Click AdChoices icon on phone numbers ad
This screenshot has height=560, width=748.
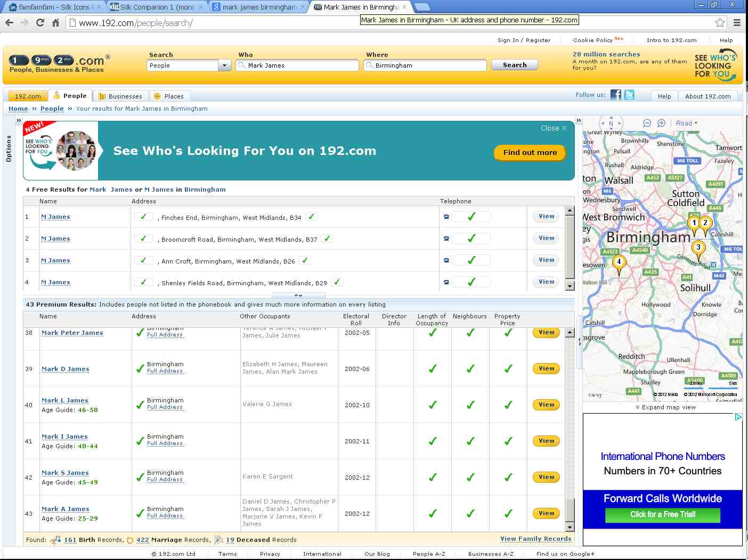point(738,417)
